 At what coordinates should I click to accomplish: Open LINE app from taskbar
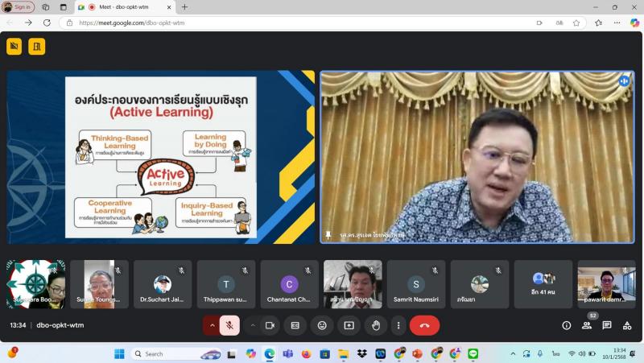tap(473, 353)
